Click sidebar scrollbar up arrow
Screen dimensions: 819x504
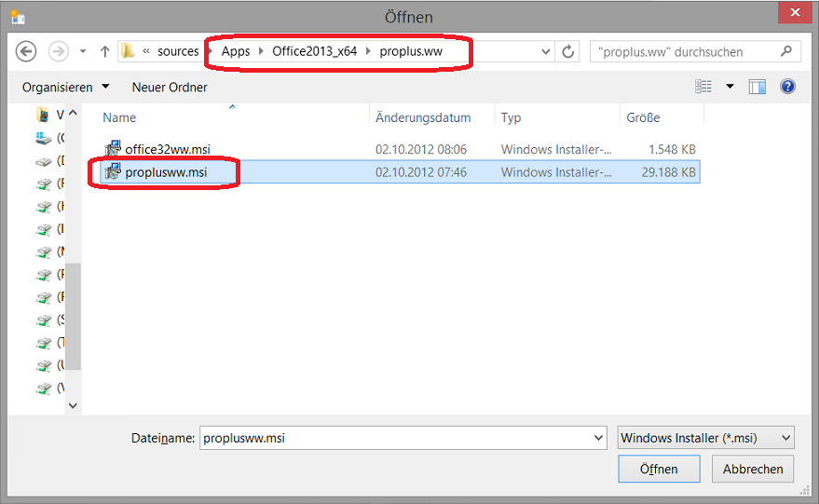tap(73, 113)
